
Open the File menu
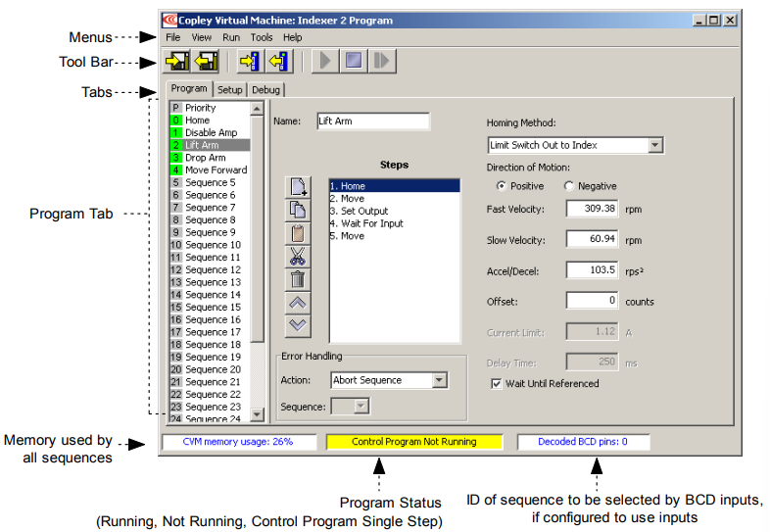(x=172, y=37)
